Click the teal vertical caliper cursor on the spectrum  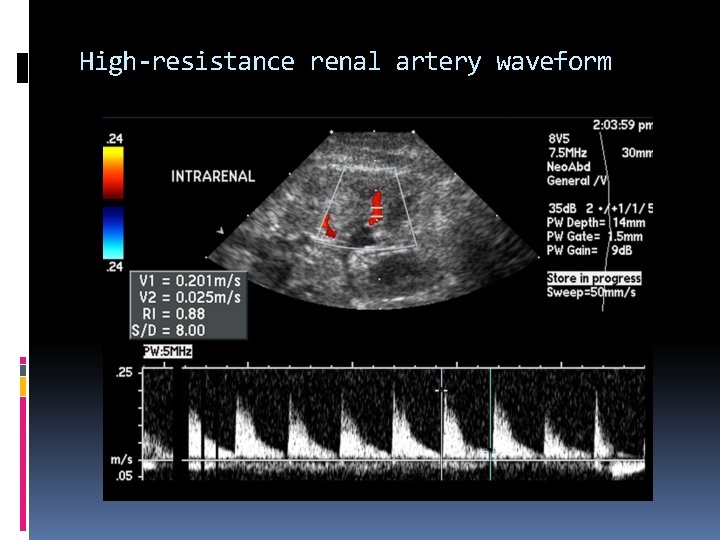(490, 425)
